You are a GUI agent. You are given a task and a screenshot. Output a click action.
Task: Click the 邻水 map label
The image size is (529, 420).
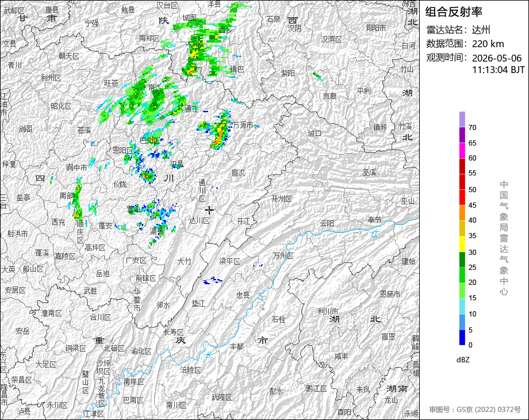163,305
